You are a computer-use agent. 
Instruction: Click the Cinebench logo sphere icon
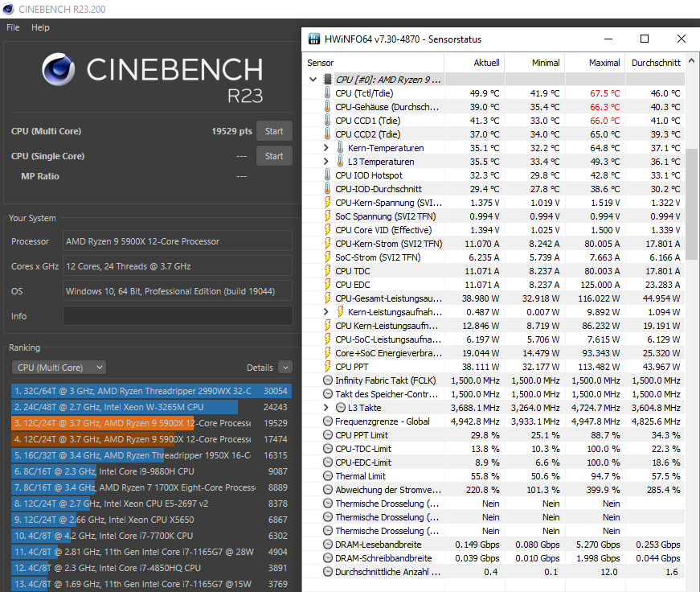coord(58,69)
